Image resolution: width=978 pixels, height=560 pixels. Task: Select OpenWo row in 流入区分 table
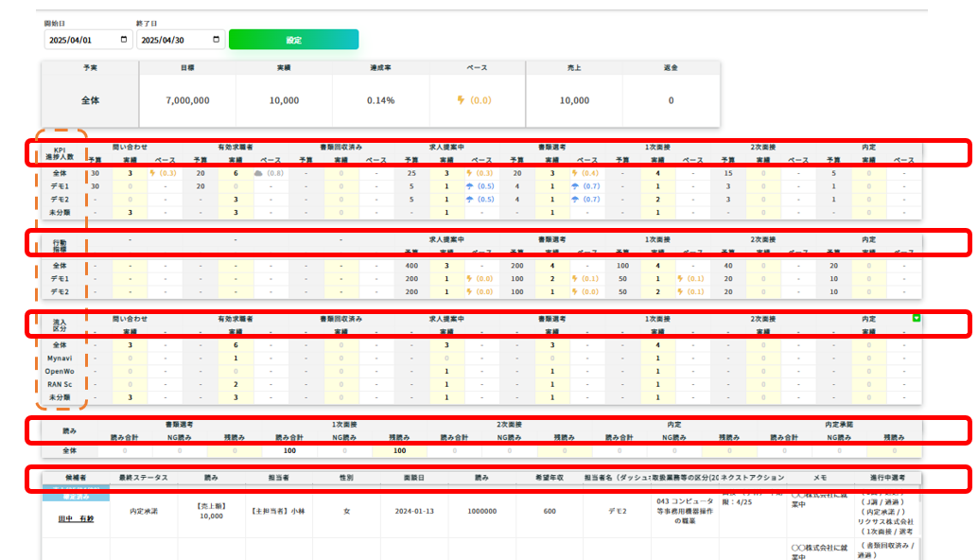coord(60,371)
